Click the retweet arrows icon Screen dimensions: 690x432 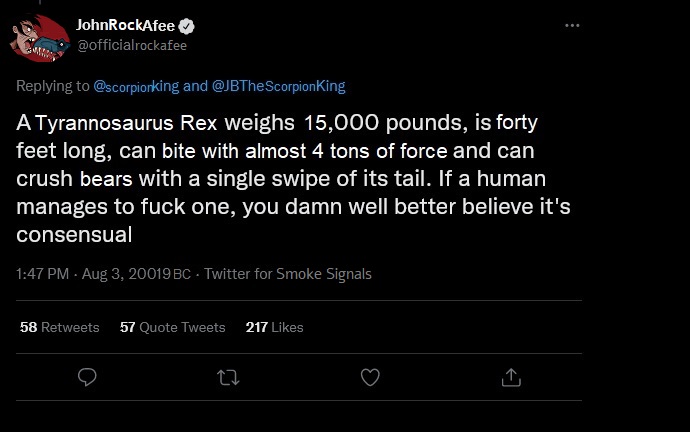[x=230, y=377]
